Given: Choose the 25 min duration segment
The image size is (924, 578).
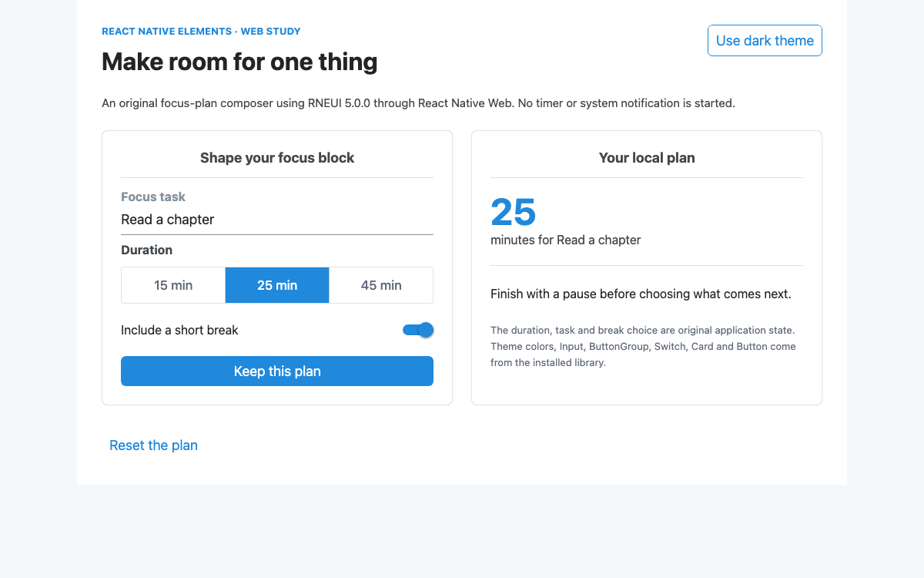Looking at the screenshot, I should [277, 285].
